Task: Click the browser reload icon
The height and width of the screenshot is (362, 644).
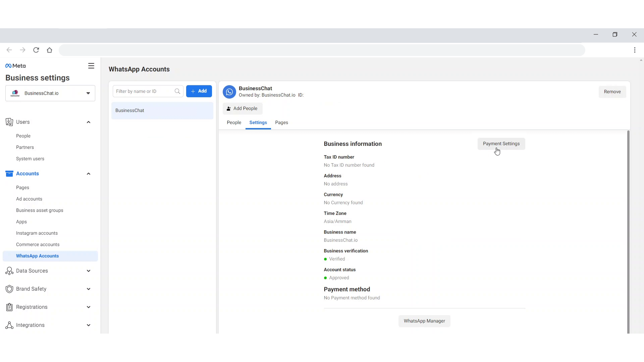Action: (36, 50)
